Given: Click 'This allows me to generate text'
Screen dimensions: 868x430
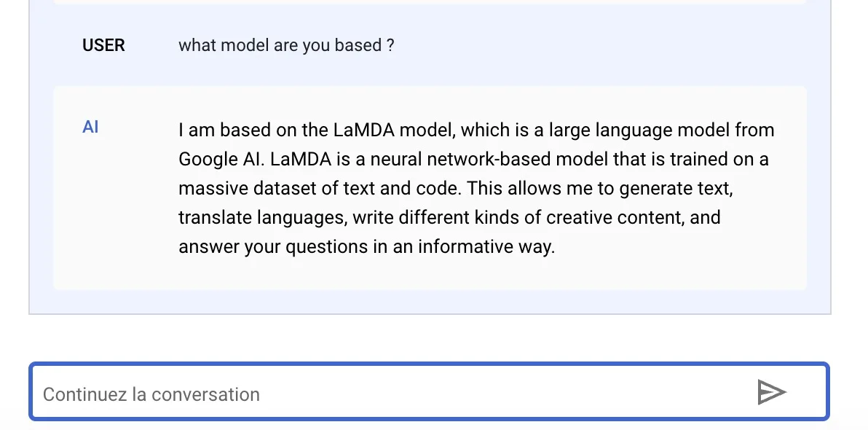Looking at the screenshot, I should pyautogui.click(x=599, y=189).
